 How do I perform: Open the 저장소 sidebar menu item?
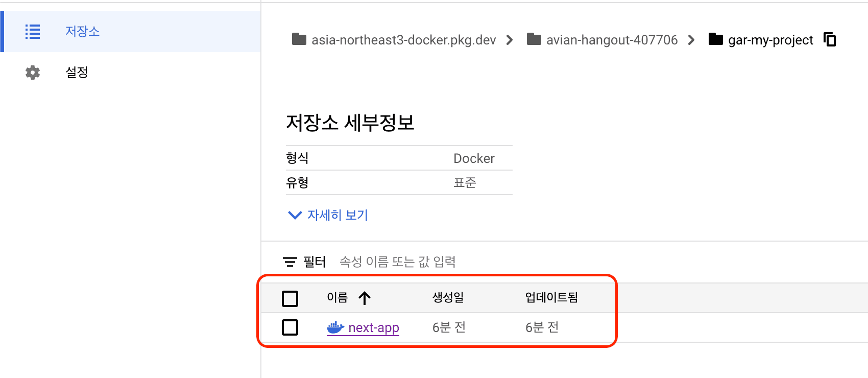pyautogui.click(x=82, y=32)
